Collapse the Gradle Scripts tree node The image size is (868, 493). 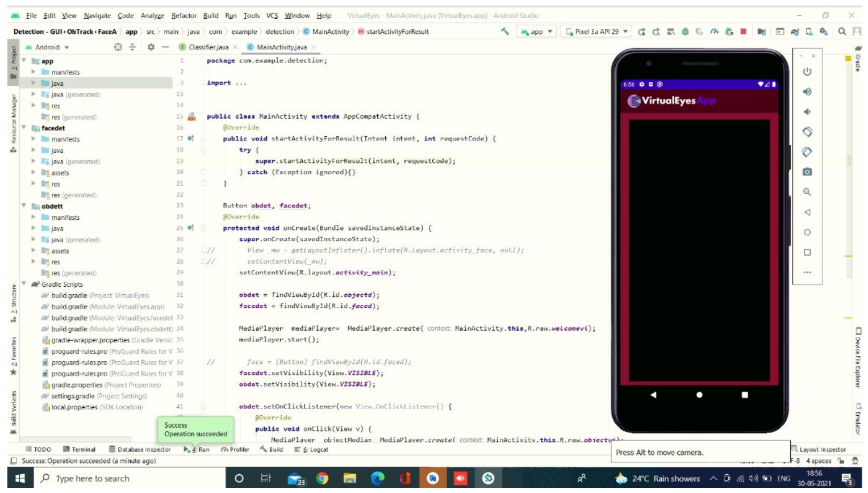click(24, 284)
